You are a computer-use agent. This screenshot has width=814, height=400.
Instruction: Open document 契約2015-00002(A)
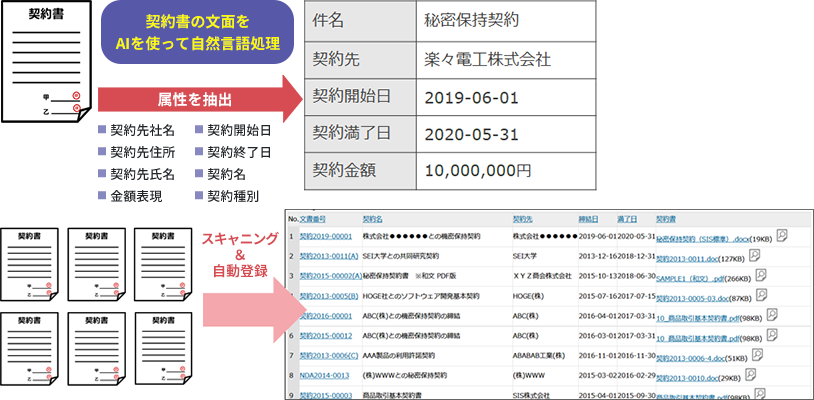click(x=331, y=276)
